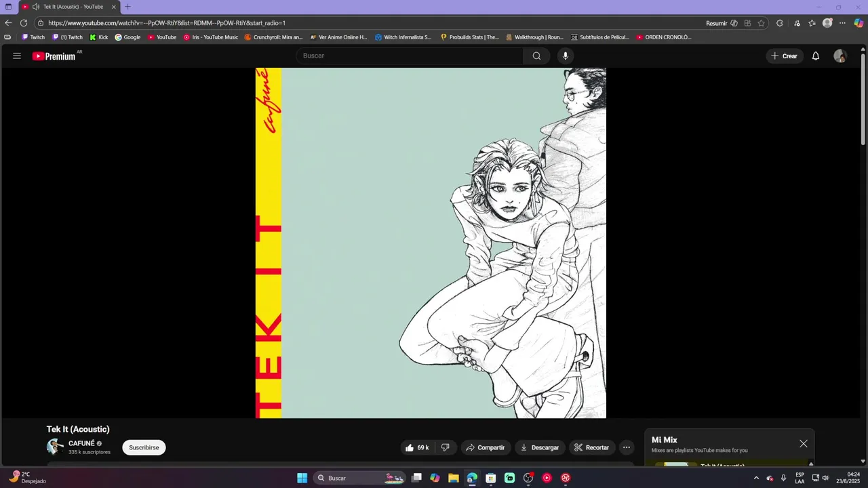This screenshot has width=868, height=488.
Task: Click the browser address bar URL
Action: pos(167,23)
